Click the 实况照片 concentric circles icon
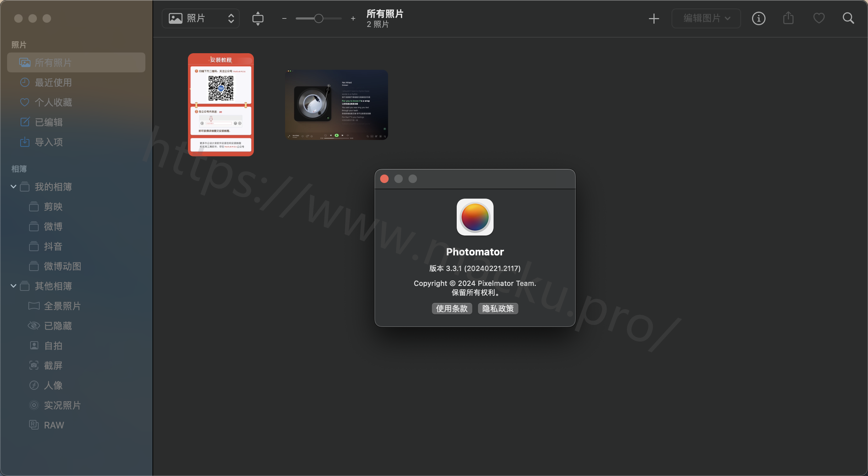This screenshot has height=476, width=868. coord(34,405)
